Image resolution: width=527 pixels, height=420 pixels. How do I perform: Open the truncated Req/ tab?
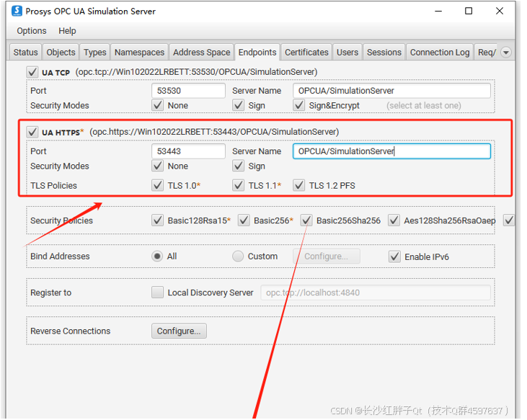pyautogui.click(x=487, y=53)
